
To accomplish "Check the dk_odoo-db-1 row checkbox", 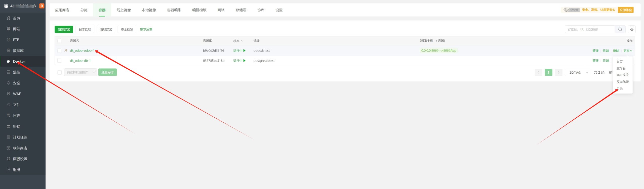I will point(59,61).
